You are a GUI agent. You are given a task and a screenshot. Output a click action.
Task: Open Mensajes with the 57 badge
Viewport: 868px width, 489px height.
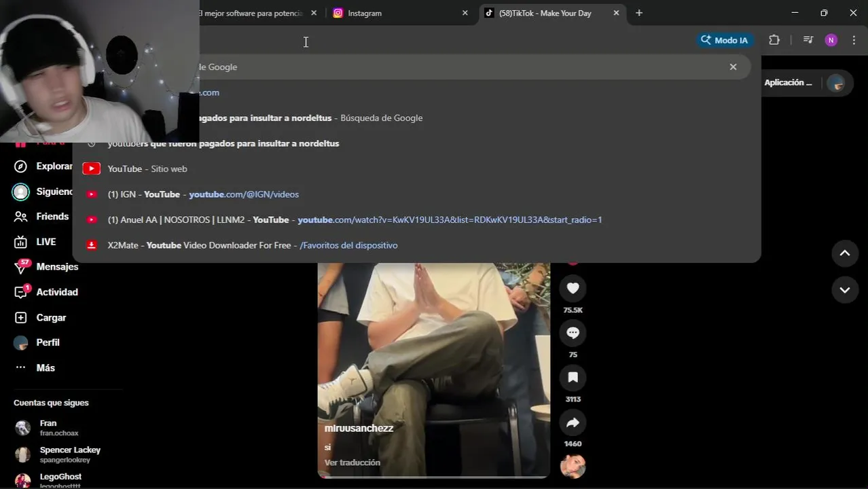point(46,267)
